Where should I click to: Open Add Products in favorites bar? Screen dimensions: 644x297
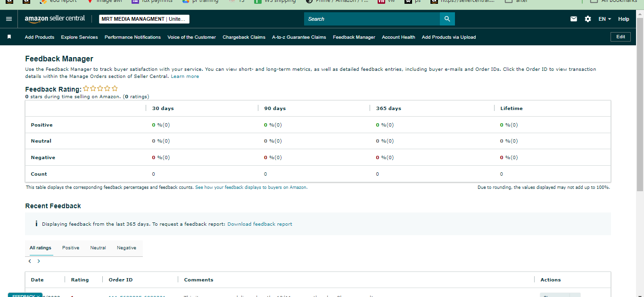pos(40,37)
